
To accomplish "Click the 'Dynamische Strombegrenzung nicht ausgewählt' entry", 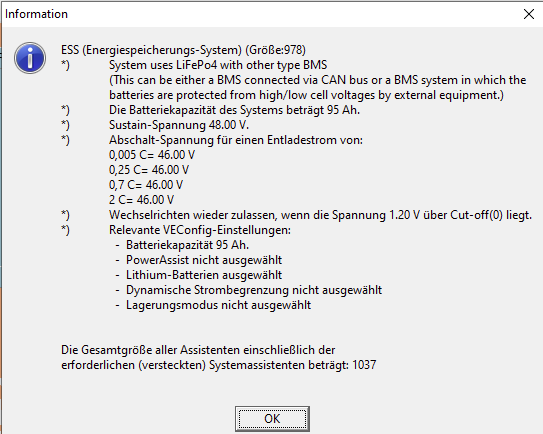I will point(254,290).
